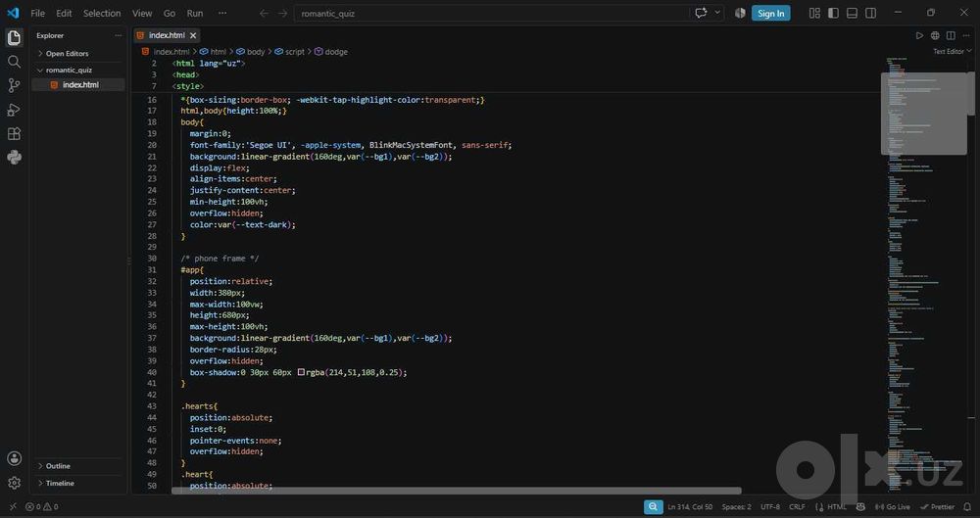Toggle the secondary side bar
Screen dimensions: 980x518
(x=870, y=13)
